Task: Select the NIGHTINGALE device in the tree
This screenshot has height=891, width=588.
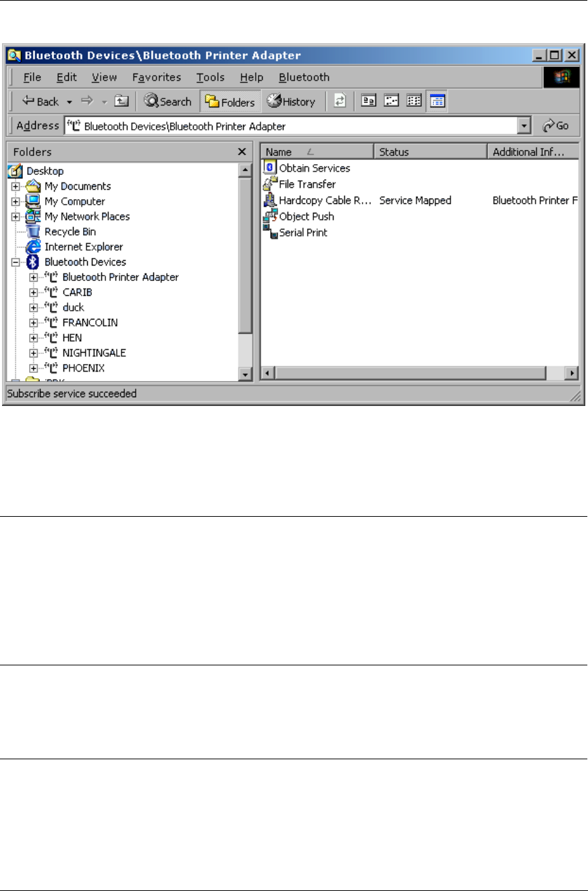Action: coord(94,353)
